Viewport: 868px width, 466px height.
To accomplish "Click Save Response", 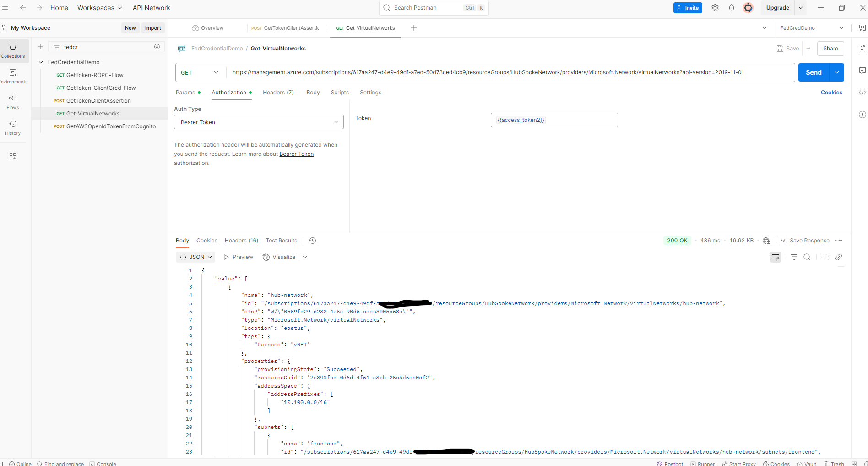I will tap(804, 241).
